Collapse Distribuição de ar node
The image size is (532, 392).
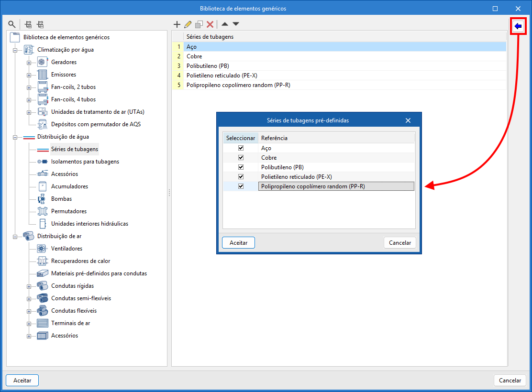(x=15, y=237)
